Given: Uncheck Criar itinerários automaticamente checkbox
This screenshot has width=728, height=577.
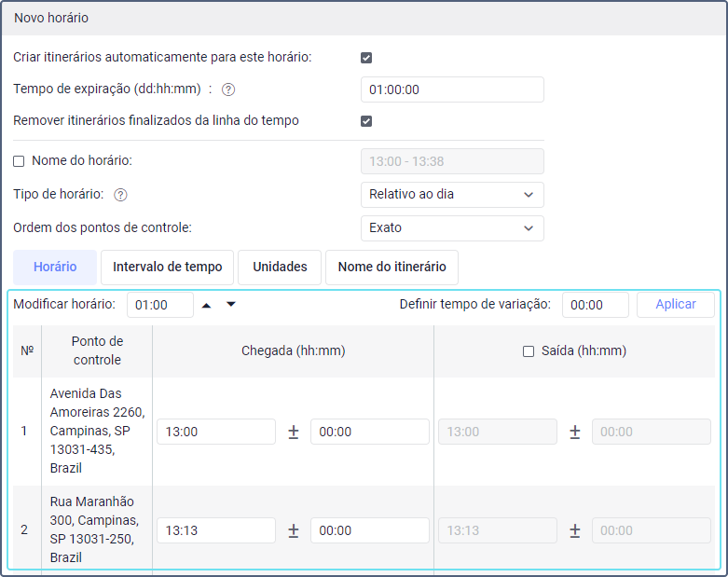Looking at the screenshot, I should point(366,58).
